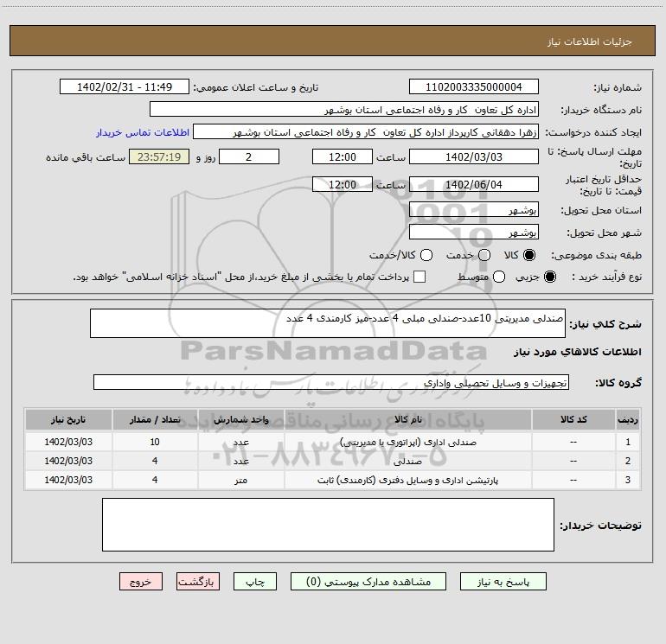Click the 1402/03/03 date cell in row 1
Screen dimensions: 666x644
pyautogui.click(x=68, y=442)
